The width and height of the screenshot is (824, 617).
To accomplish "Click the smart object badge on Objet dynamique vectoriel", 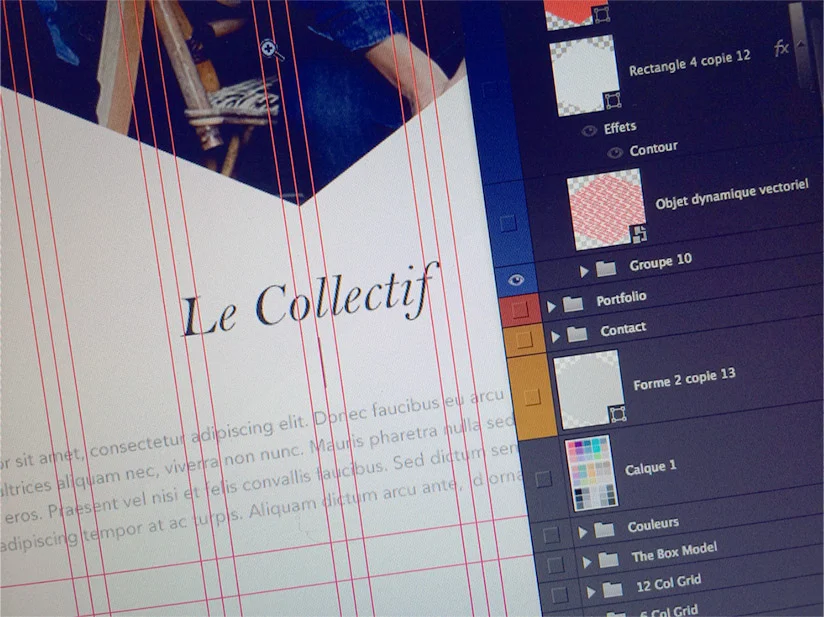I will [x=638, y=234].
